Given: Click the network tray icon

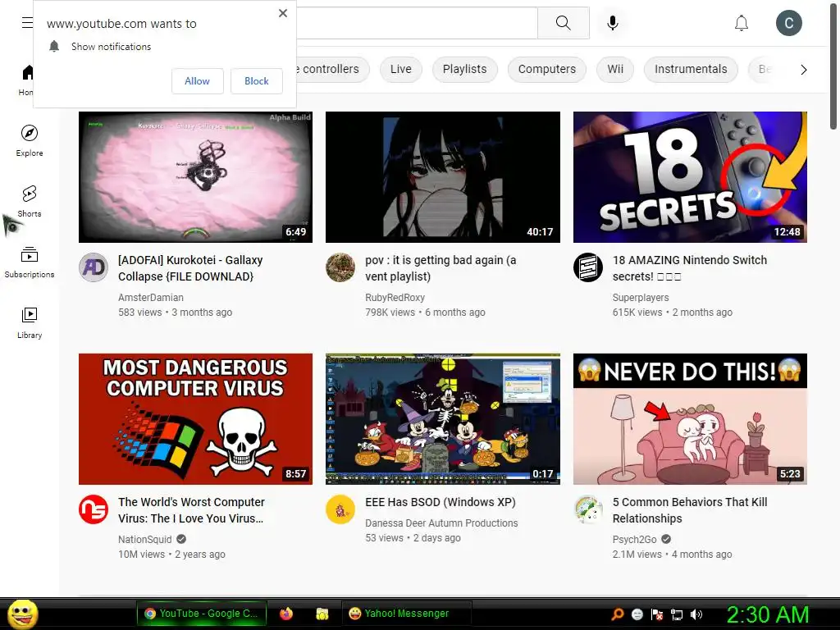Looking at the screenshot, I should click(x=677, y=614).
